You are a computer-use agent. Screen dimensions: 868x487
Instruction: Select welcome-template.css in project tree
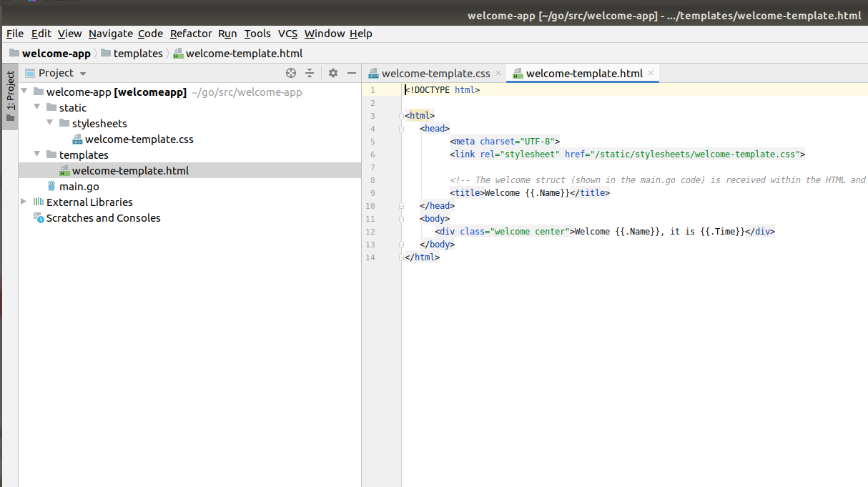click(x=139, y=139)
